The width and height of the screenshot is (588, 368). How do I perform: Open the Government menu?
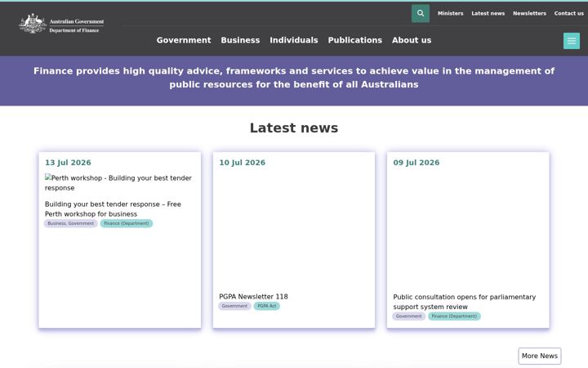click(184, 40)
